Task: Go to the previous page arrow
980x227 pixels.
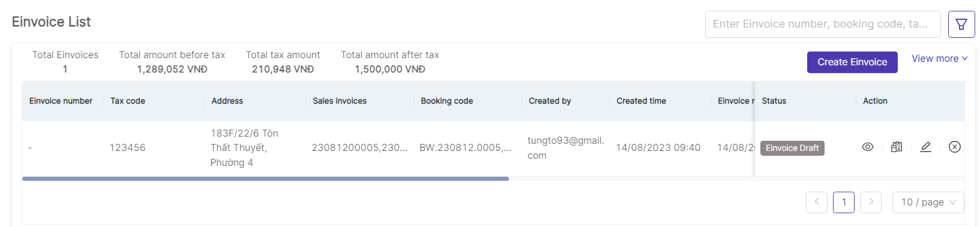Action: point(817,202)
